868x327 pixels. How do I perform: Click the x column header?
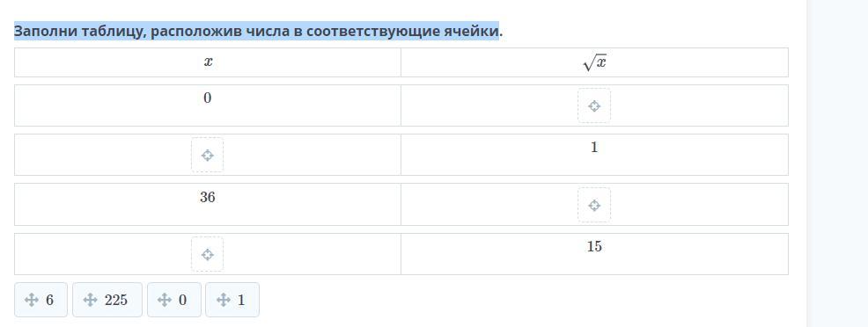click(208, 62)
